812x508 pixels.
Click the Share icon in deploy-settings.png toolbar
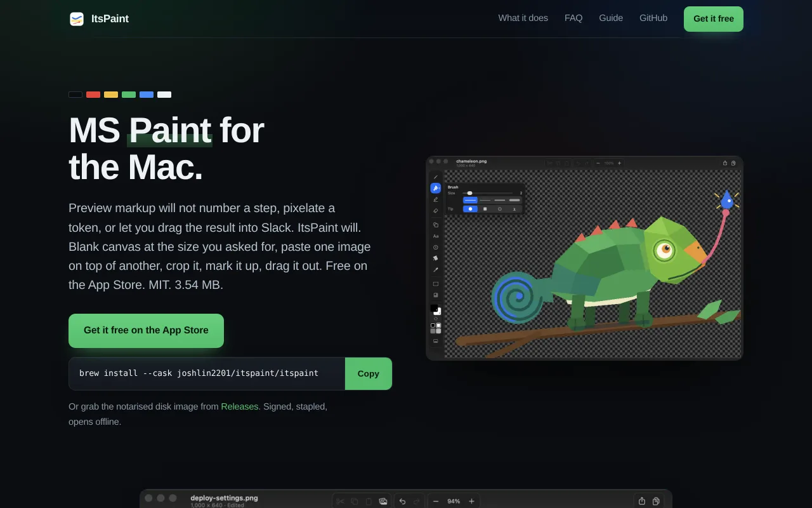click(x=642, y=501)
